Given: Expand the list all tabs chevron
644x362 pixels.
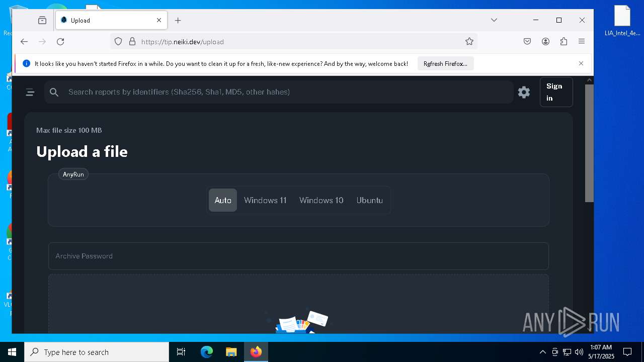Looking at the screenshot, I should coord(494,20).
